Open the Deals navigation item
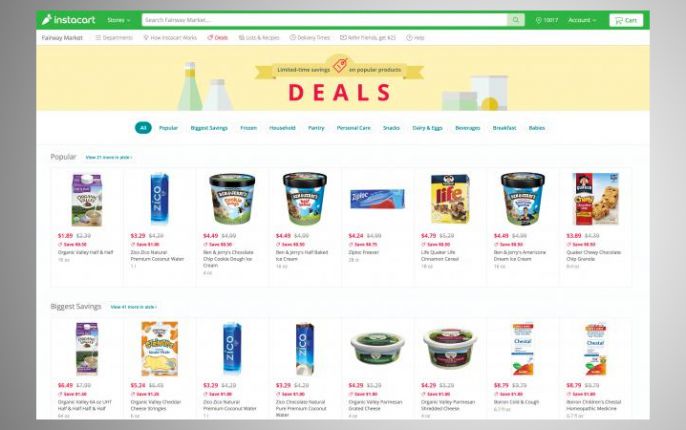This screenshot has width=686, height=430. [217, 38]
